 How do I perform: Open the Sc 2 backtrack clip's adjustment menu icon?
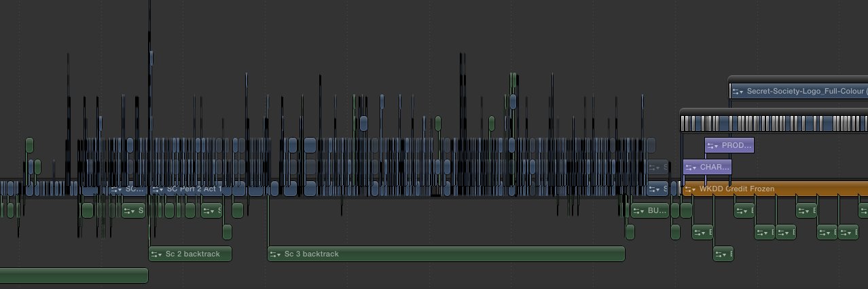(x=157, y=254)
